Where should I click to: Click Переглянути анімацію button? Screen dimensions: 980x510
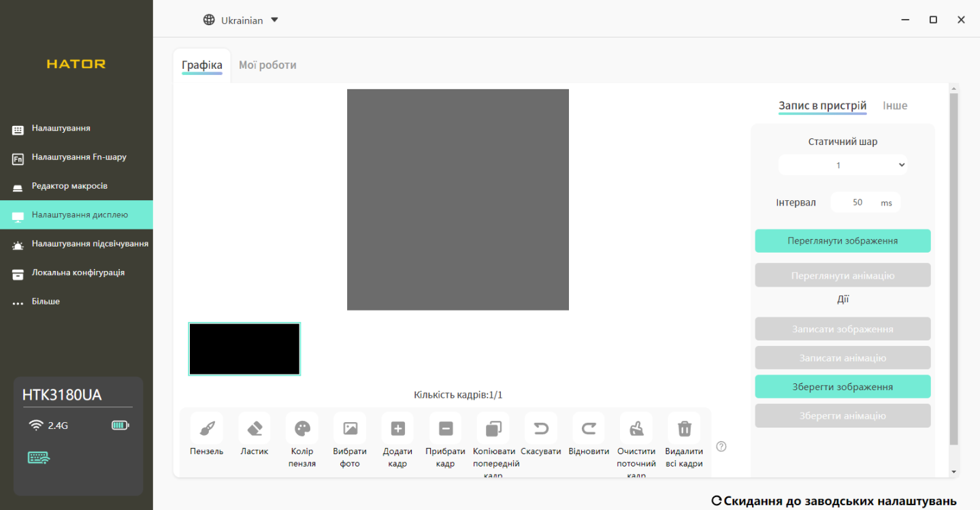coord(843,276)
